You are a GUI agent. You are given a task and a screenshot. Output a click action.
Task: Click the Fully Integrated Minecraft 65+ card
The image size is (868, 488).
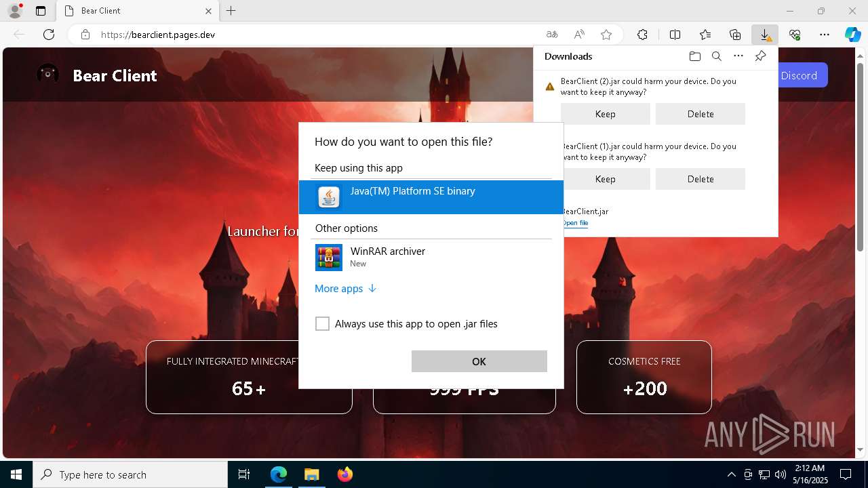point(249,377)
